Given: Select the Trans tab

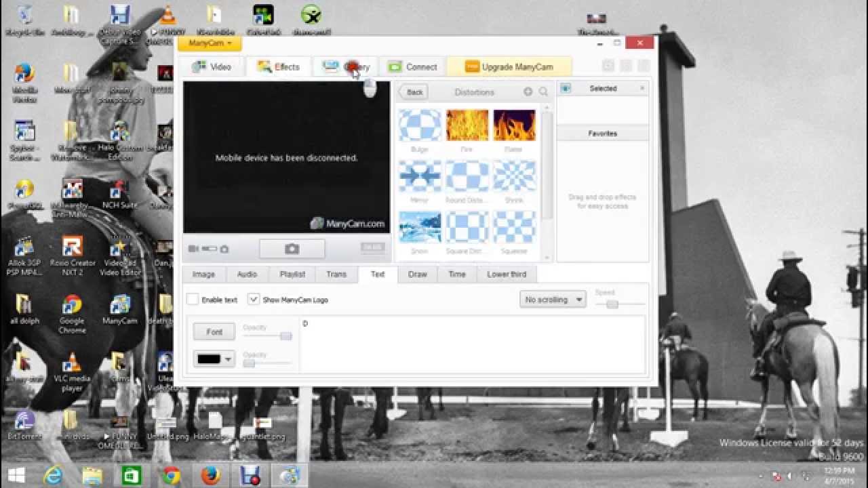Looking at the screenshot, I should (x=336, y=274).
